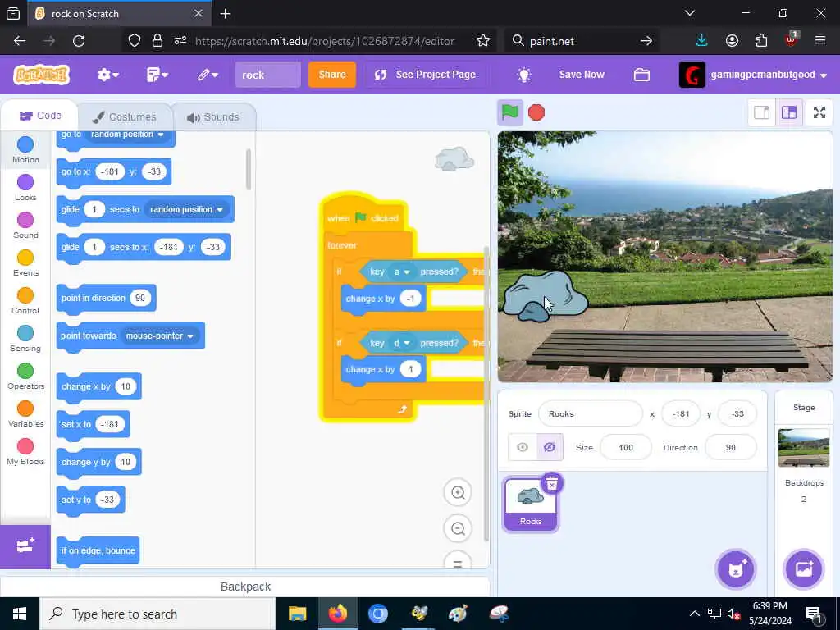
Task: Zoom in on the code workspace
Action: tap(458, 492)
